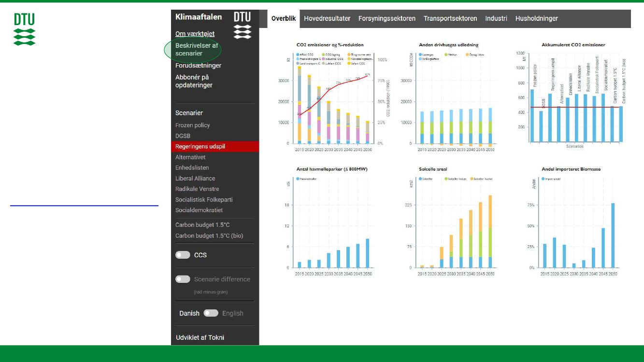Select the Liberal Alliance scenario
Screen dimensions: 644x362
(195, 178)
